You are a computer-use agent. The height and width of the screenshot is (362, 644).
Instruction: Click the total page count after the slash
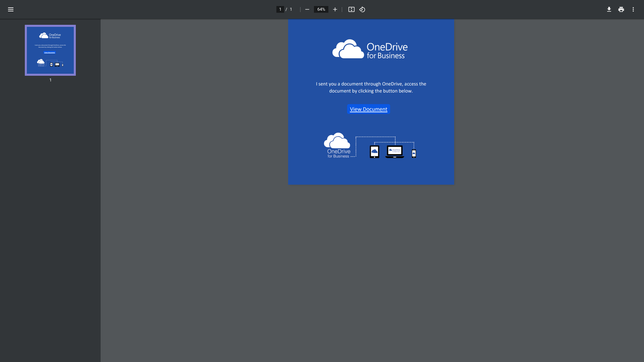pyautogui.click(x=291, y=9)
